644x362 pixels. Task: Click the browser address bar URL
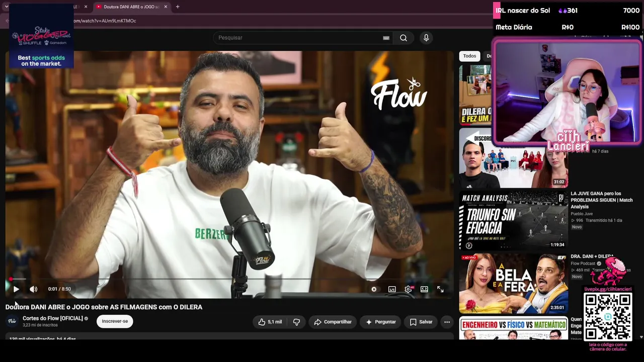(x=105, y=21)
